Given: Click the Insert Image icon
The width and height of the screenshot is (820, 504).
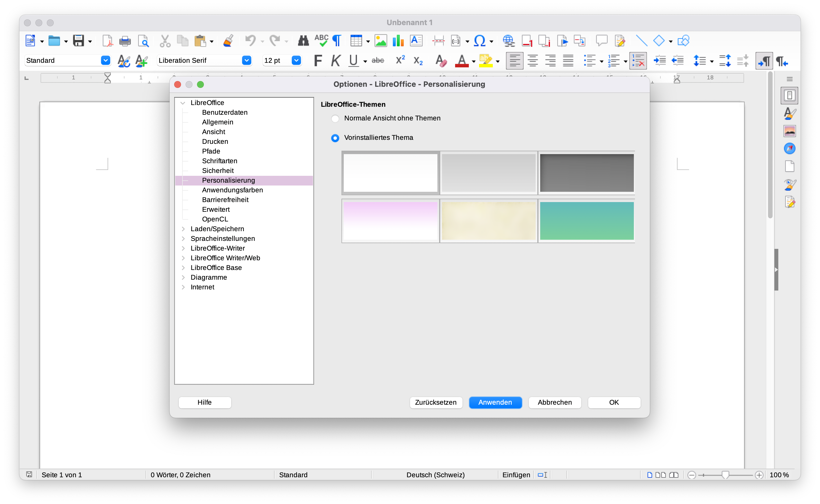Looking at the screenshot, I should click(x=381, y=41).
